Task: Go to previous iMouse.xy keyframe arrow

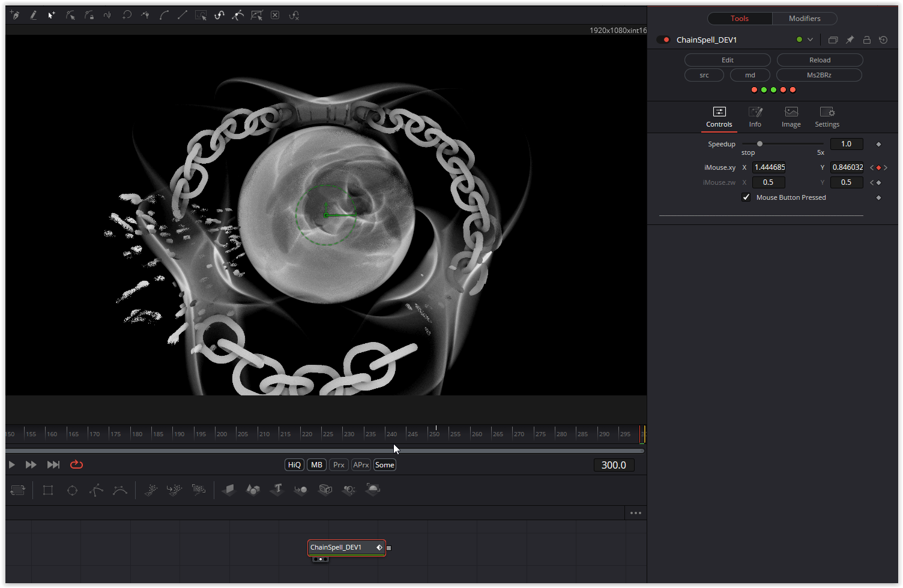Action: pos(872,167)
